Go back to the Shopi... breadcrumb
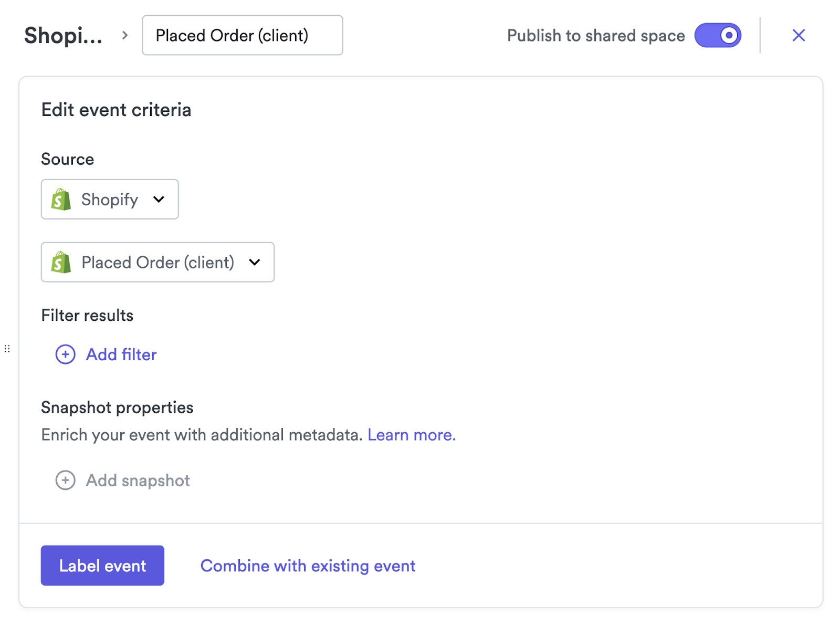Viewport: 840px width, 627px height. point(63,36)
